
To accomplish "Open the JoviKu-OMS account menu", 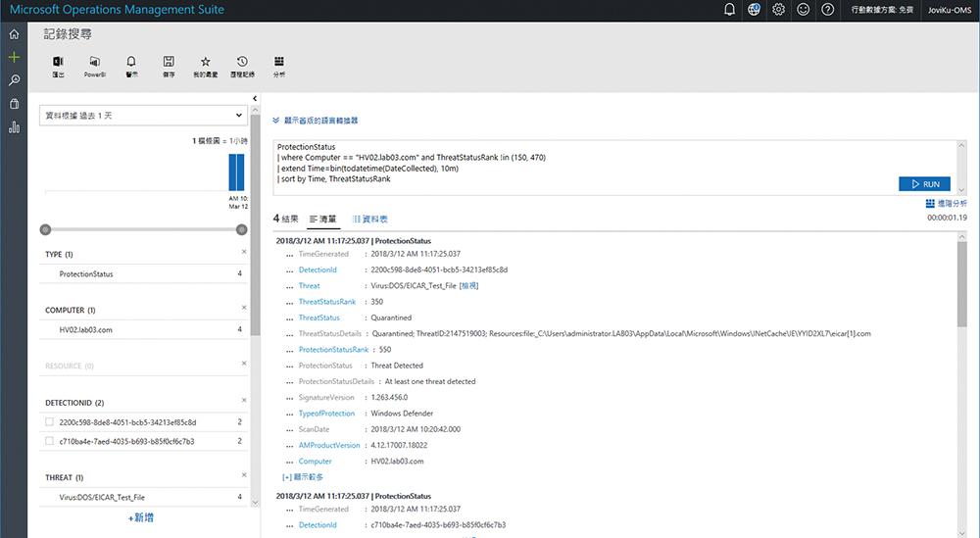I will click(x=950, y=10).
